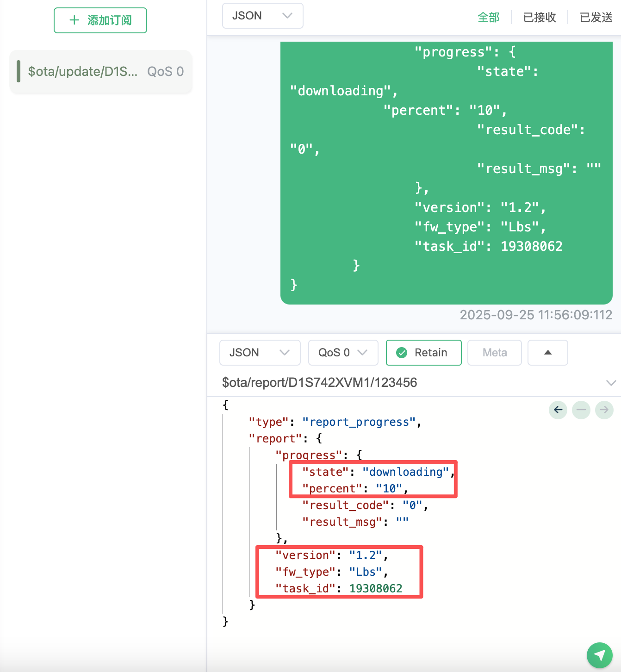Switch to the 已接收 messages tab
621x672 pixels.
point(539,18)
